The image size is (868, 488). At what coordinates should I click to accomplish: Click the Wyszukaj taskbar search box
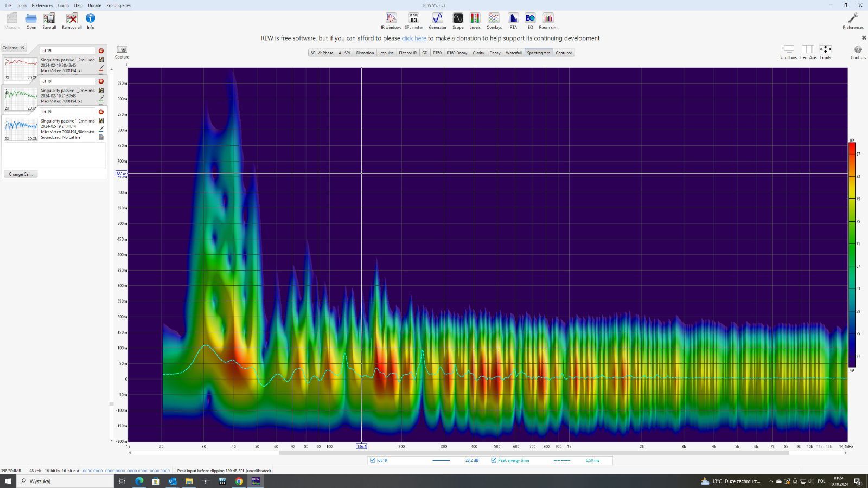pos(65,481)
